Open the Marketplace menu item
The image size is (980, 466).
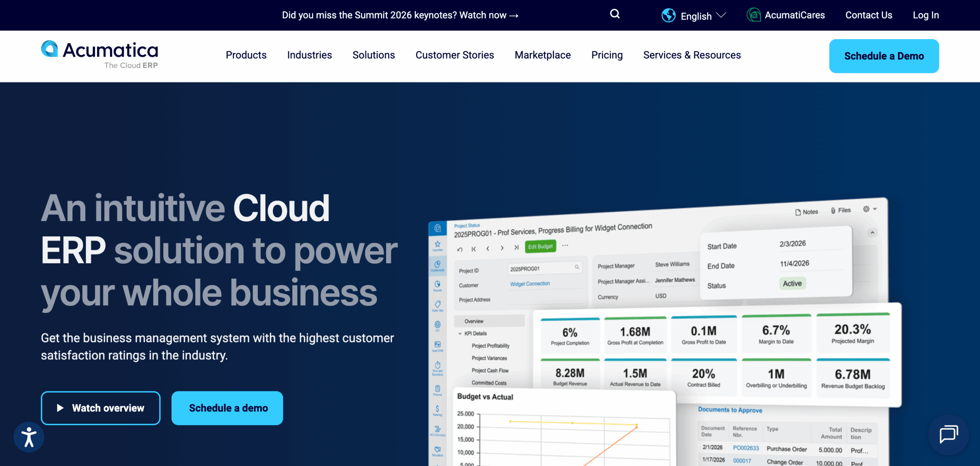pyautogui.click(x=542, y=55)
